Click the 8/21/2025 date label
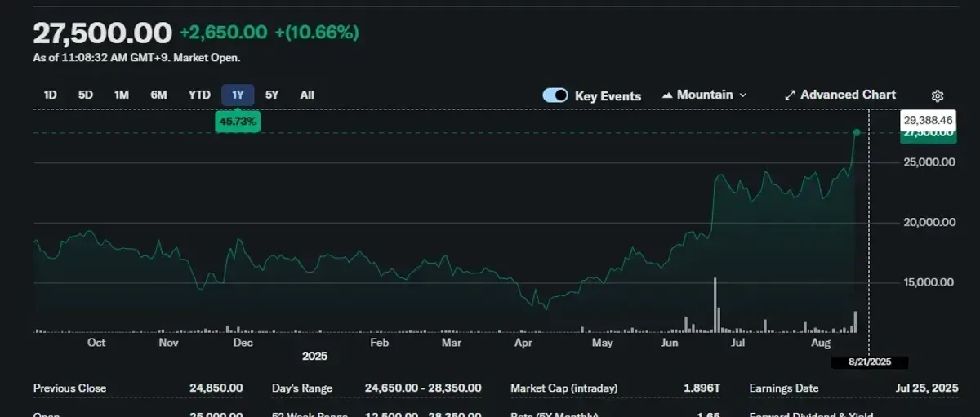Viewport: 980px width, 417px height. pos(870,362)
